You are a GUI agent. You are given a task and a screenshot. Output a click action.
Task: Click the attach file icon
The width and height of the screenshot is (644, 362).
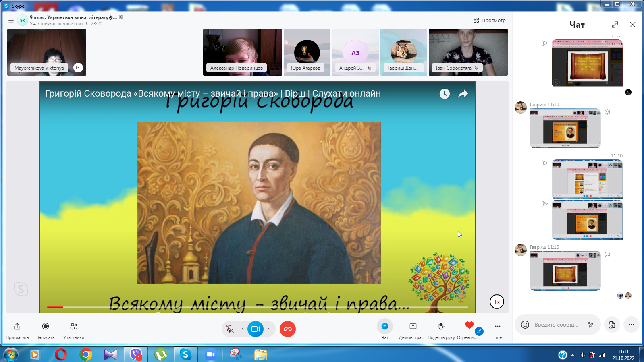coord(612,325)
